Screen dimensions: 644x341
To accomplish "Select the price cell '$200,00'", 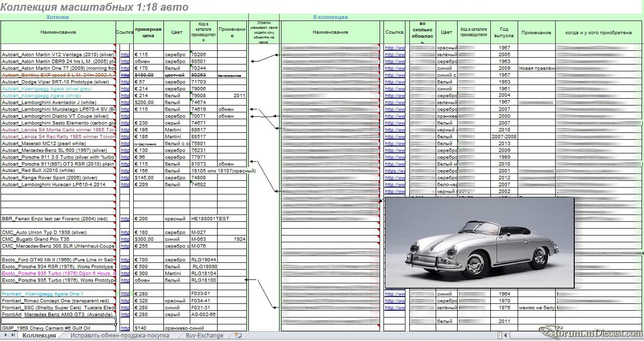I will 148,103.
